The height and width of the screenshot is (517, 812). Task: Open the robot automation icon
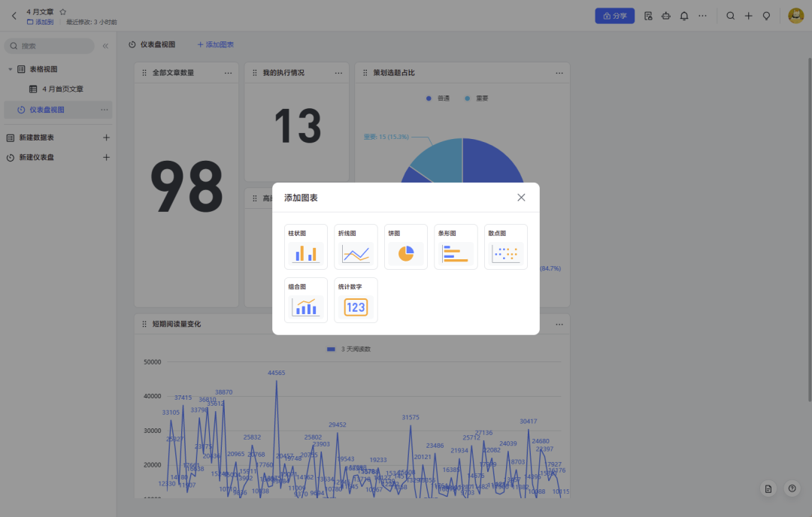[x=666, y=16]
